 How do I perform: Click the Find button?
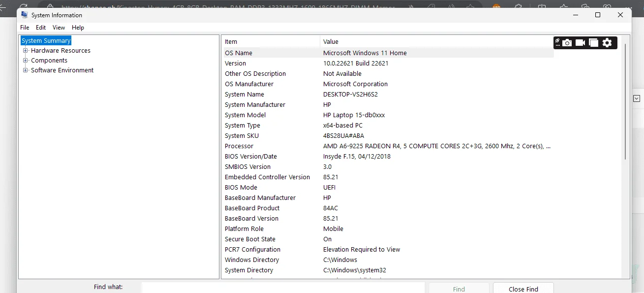[x=459, y=289]
